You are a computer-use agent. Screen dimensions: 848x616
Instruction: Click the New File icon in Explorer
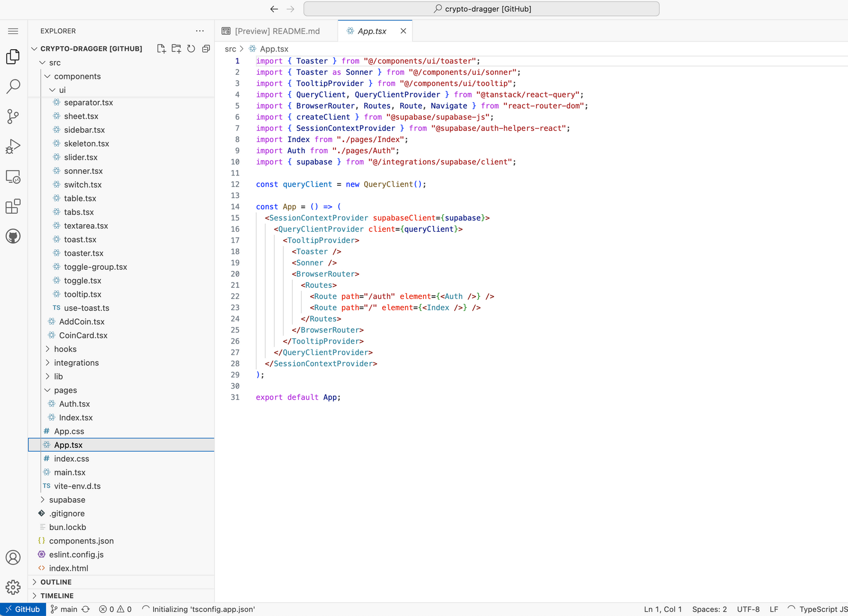coord(162,49)
